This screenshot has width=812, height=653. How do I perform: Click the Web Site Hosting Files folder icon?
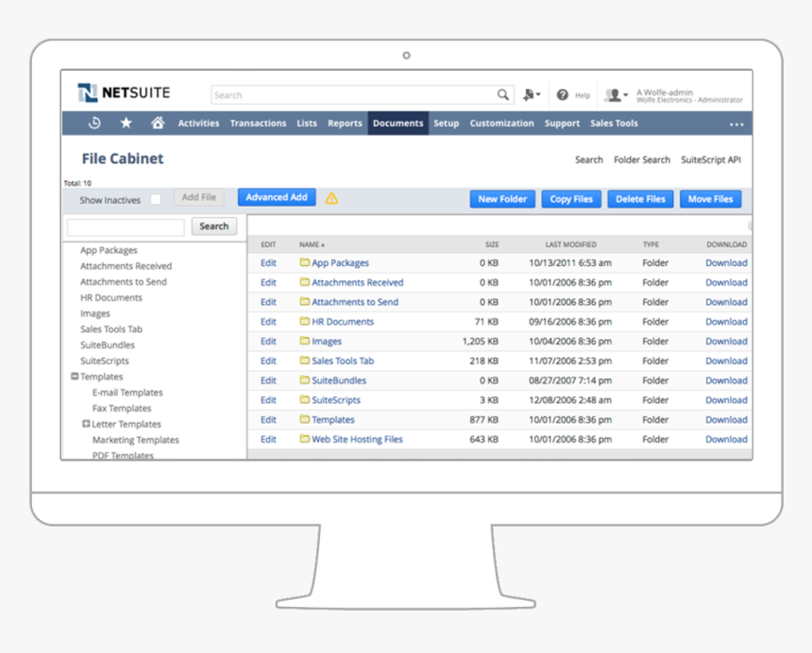pyautogui.click(x=304, y=439)
